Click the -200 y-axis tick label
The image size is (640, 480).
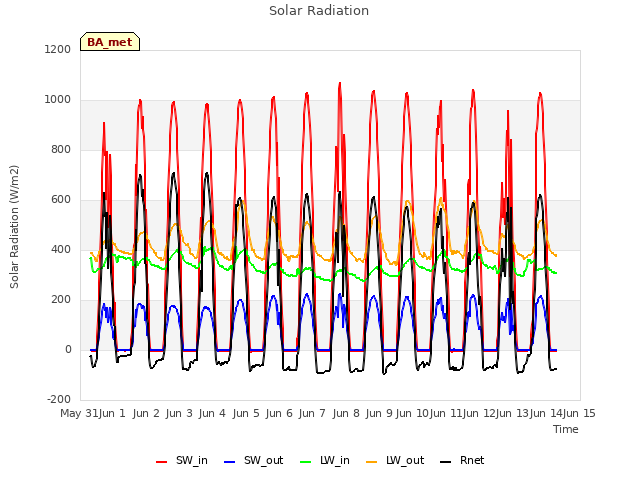(59, 400)
